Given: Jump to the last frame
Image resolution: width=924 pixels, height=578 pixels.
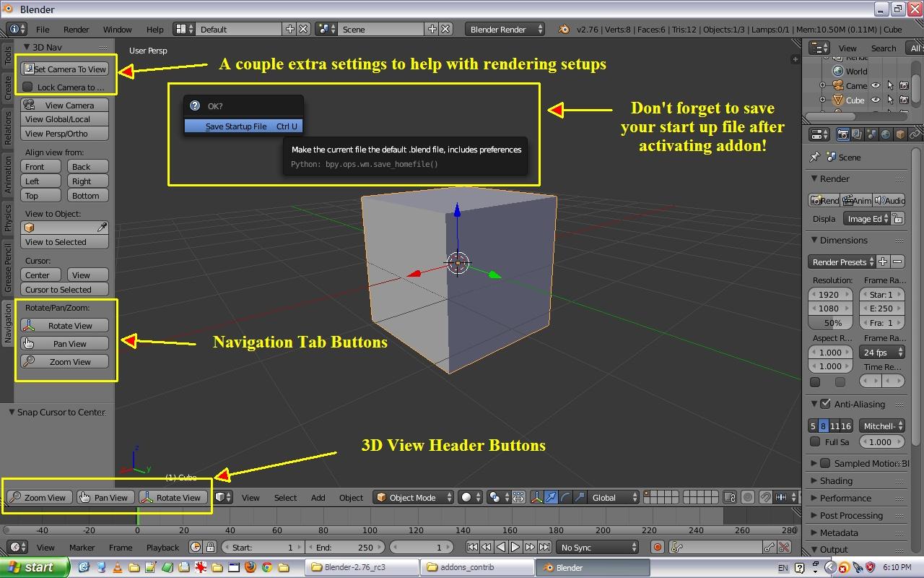Looking at the screenshot, I should tap(544, 547).
